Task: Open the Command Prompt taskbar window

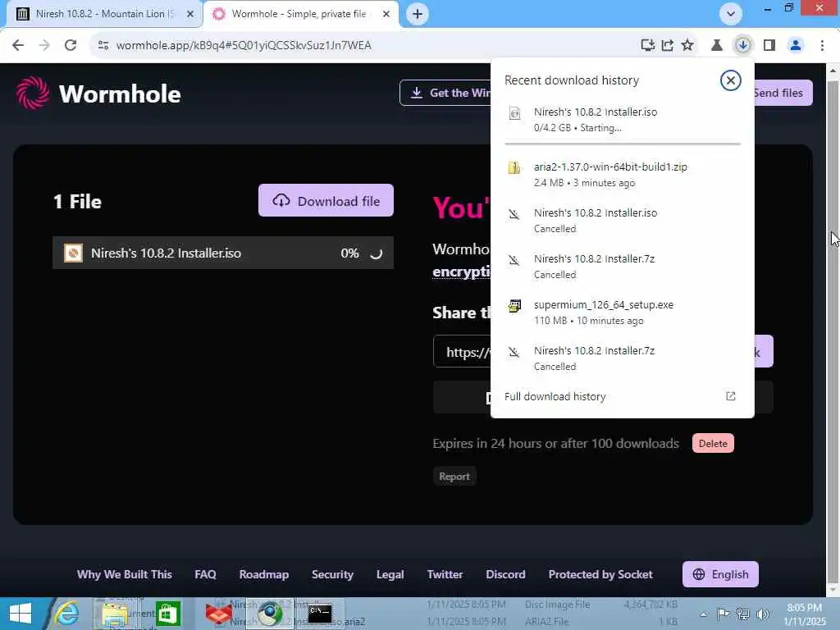Action: coord(321,614)
